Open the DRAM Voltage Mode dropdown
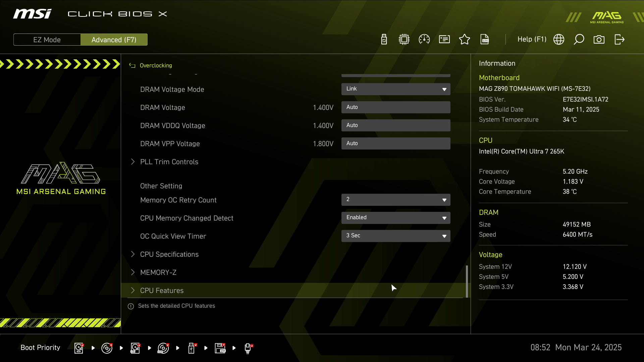This screenshot has width=644, height=362. pyautogui.click(x=396, y=89)
